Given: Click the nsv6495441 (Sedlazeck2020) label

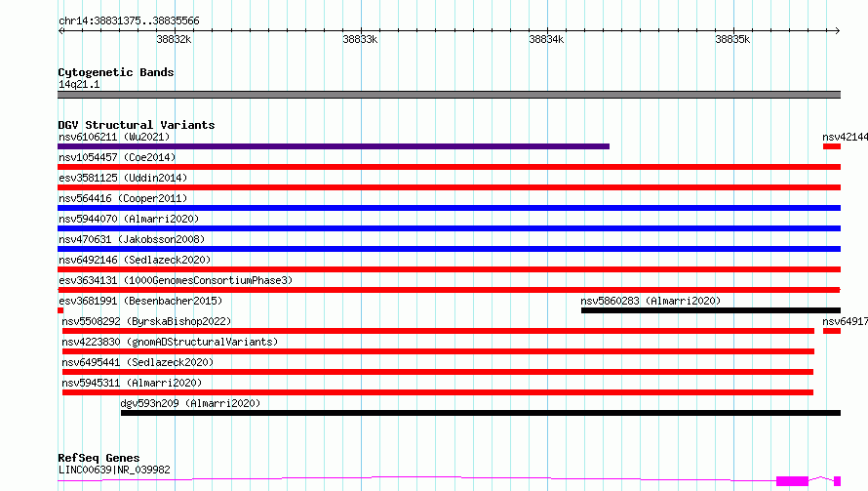Looking at the screenshot, I should (x=138, y=362).
